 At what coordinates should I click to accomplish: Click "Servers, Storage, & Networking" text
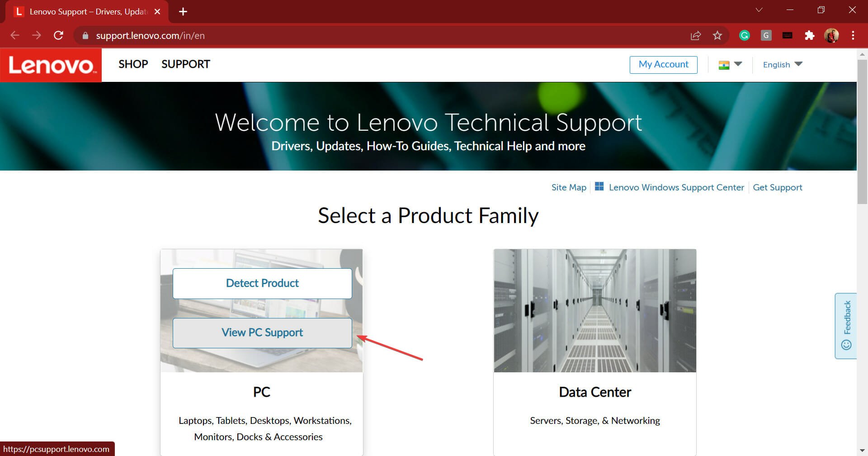click(x=595, y=421)
